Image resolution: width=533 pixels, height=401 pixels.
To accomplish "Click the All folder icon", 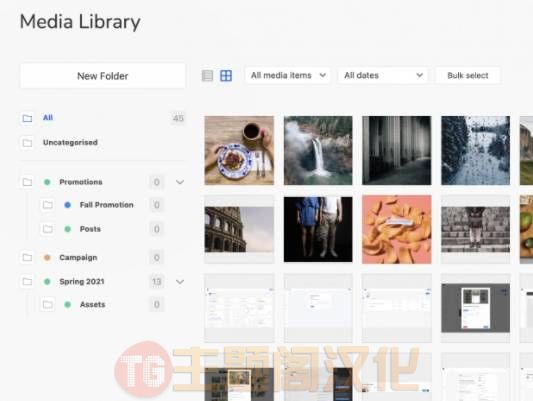I will (x=27, y=118).
